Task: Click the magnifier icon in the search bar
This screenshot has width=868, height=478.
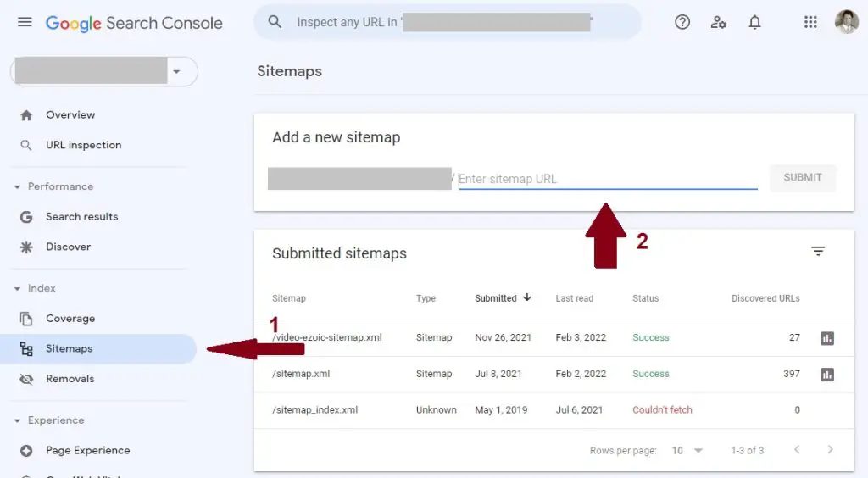Action: (x=275, y=22)
